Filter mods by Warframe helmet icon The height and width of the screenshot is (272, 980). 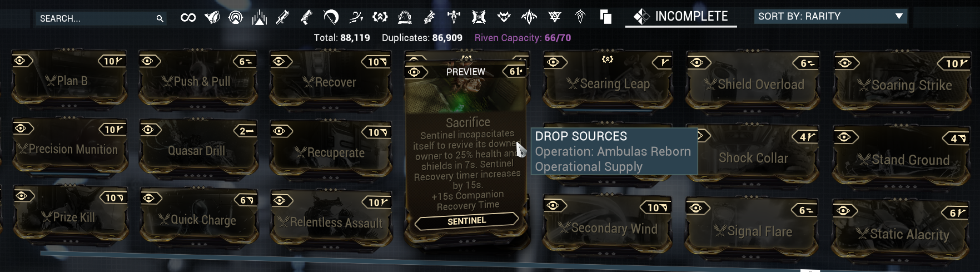pos(212,18)
